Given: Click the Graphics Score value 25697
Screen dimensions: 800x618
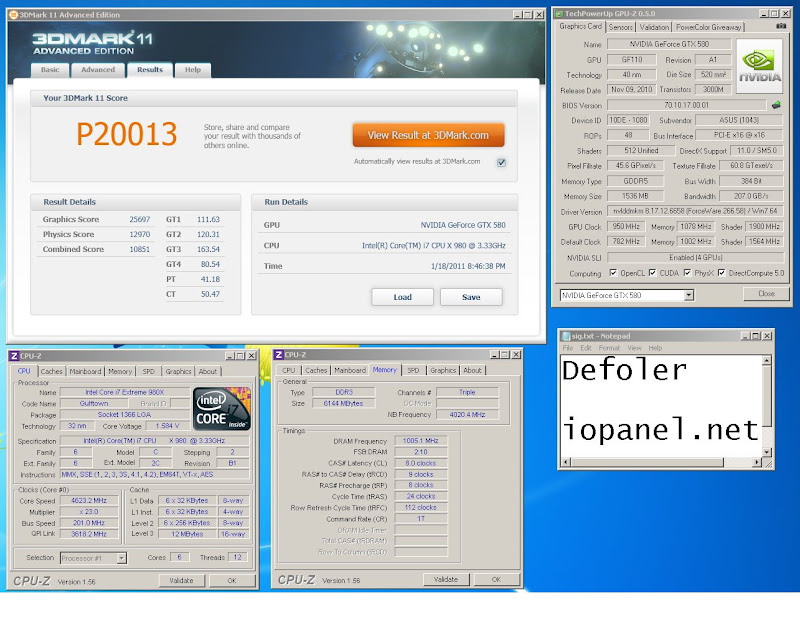Looking at the screenshot, I should click(x=139, y=219).
